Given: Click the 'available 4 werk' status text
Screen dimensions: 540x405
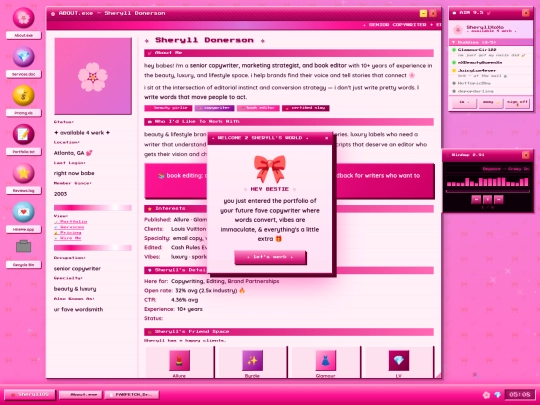Looking at the screenshot, I should click(82, 133).
